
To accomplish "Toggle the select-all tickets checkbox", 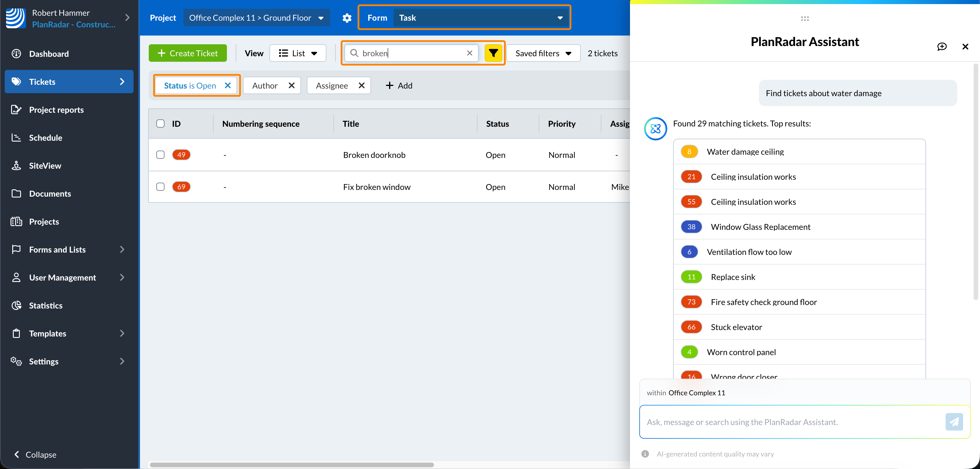I will pos(160,124).
